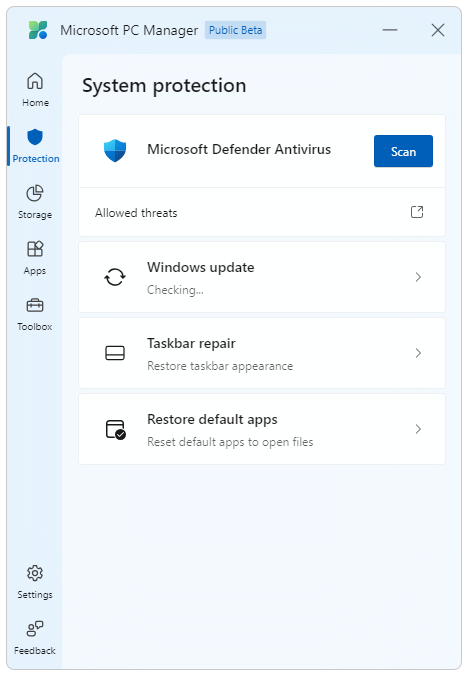
Task: Click the Microsoft Defender shield icon
Action: pos(115,151)
